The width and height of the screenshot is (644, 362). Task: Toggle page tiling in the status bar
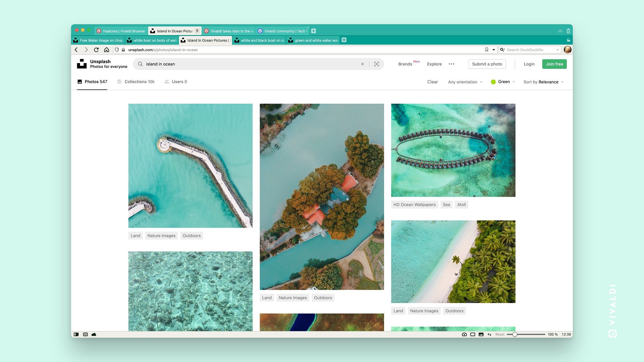(472, 335)
